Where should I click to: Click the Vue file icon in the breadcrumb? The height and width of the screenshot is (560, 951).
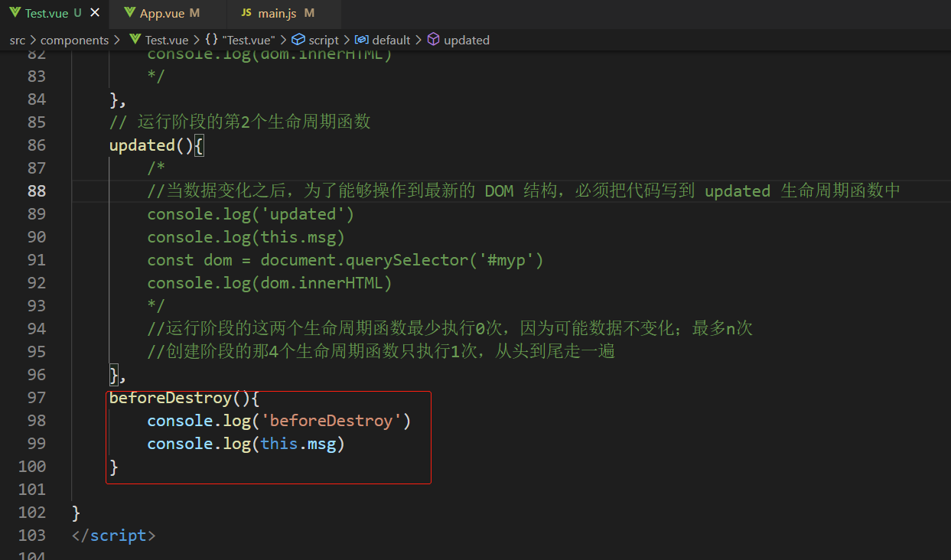coord(135,40)
